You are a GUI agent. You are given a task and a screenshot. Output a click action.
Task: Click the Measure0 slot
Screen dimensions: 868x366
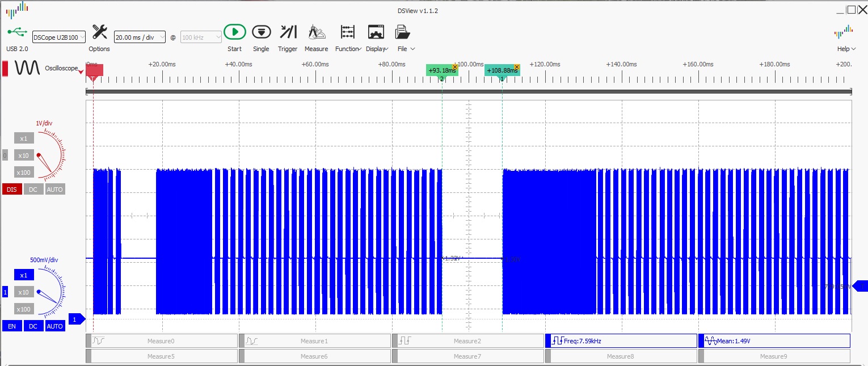click(161, 340)
